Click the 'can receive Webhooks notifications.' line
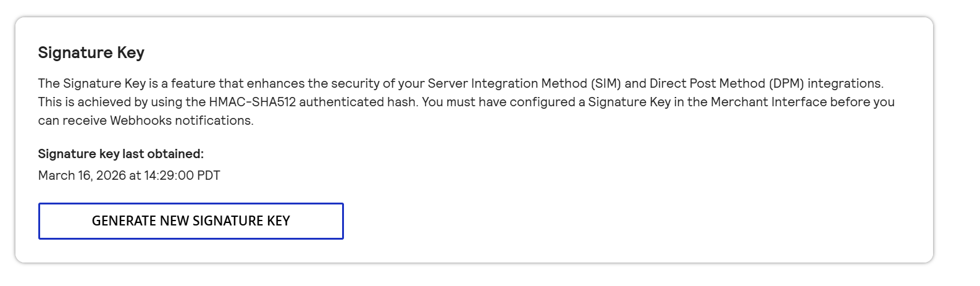This screenshot has height=286, width=980. [146, 120]
